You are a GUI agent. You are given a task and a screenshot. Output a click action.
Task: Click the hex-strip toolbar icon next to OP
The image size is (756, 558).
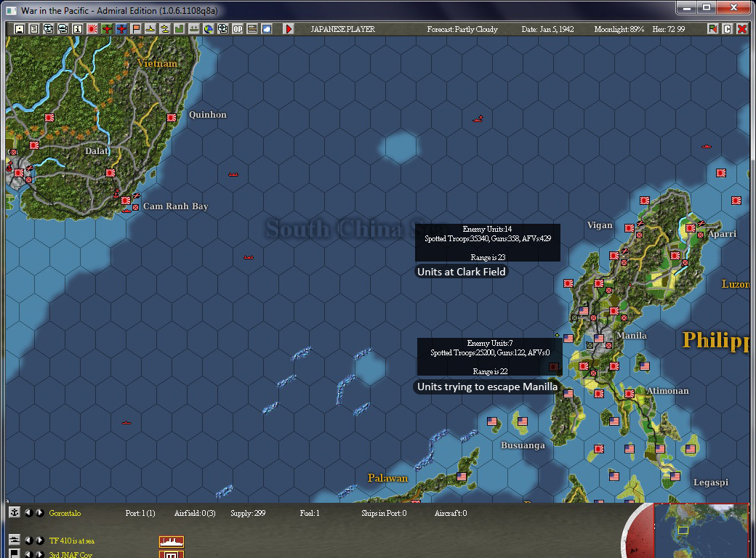tap(252, 29)
